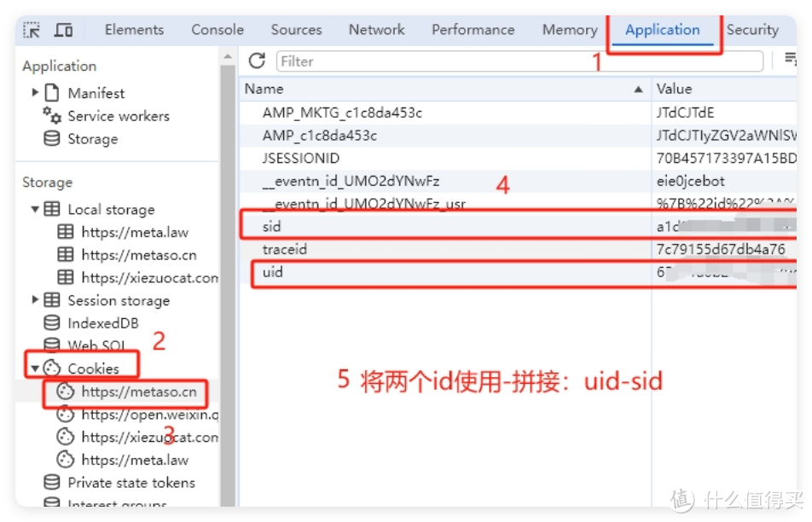
Task: Toggle the device toolbar icon
Action: click(63, 30)
